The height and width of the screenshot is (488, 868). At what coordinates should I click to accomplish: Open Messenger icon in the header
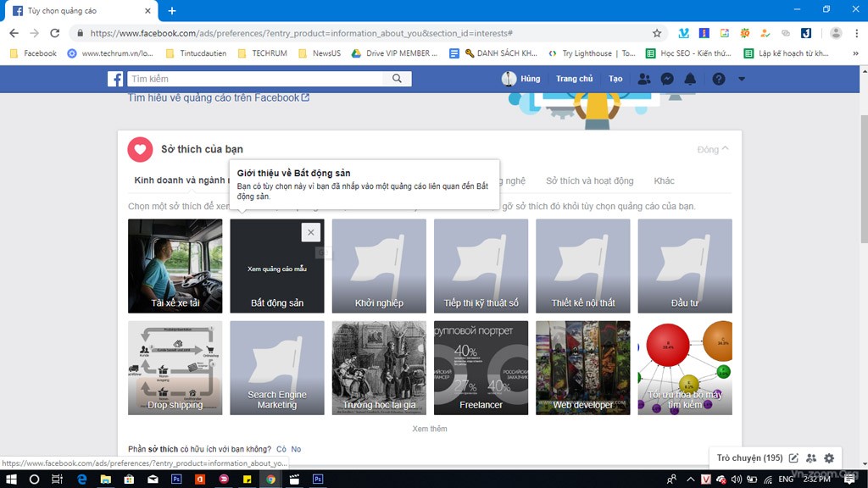click(667, 79)
